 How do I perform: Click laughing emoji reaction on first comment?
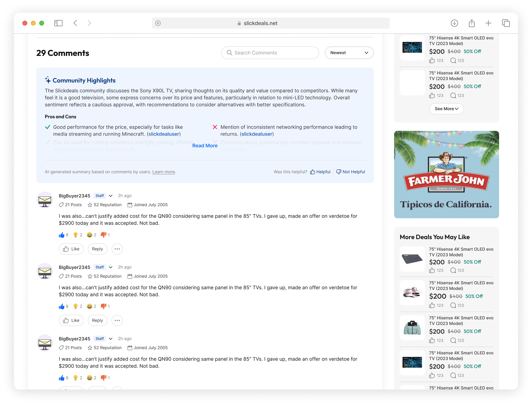click(x=89, y=235)
